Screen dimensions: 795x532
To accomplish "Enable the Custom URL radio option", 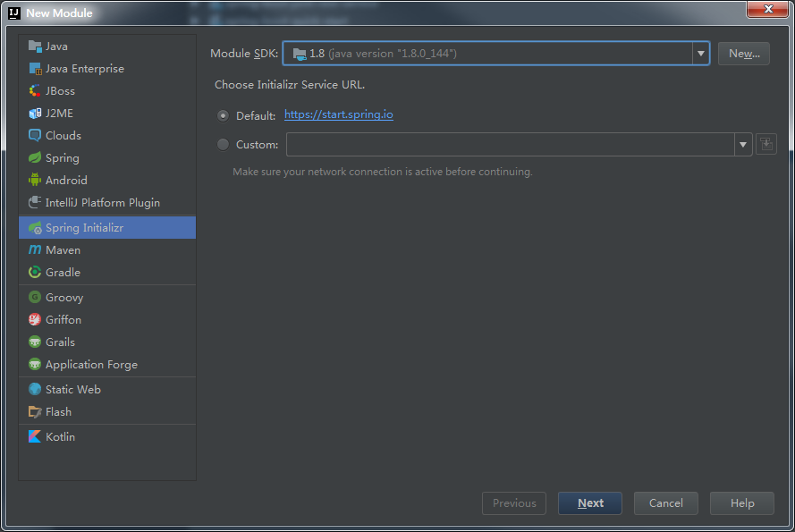I will click(x=223, y=144).
